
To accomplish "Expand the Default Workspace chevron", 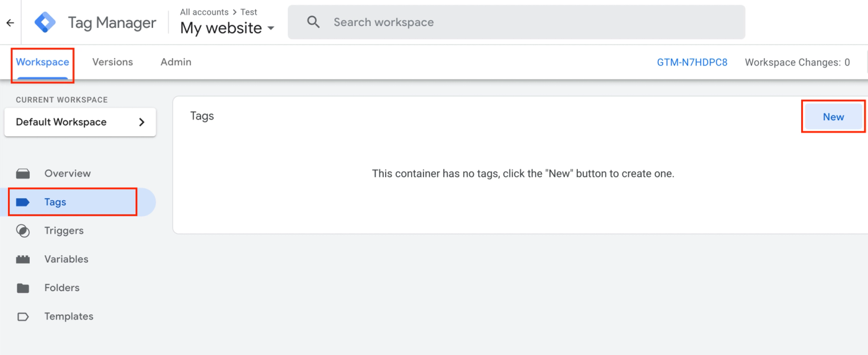I will (x=141, y=122).
